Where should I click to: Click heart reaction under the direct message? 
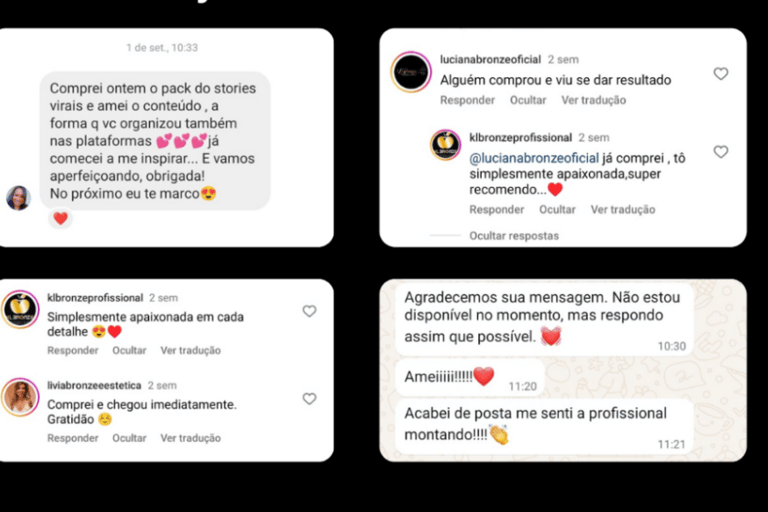[x=60, y=219]
